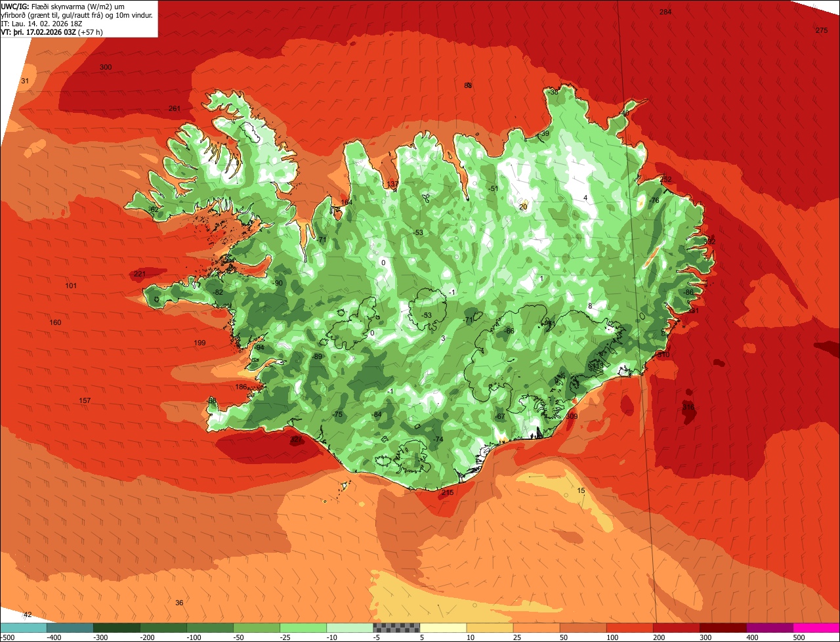Viewport: 840px width, 642px height.
Task: Click the flux value '160' over western sea
Action: click(56, 322)
